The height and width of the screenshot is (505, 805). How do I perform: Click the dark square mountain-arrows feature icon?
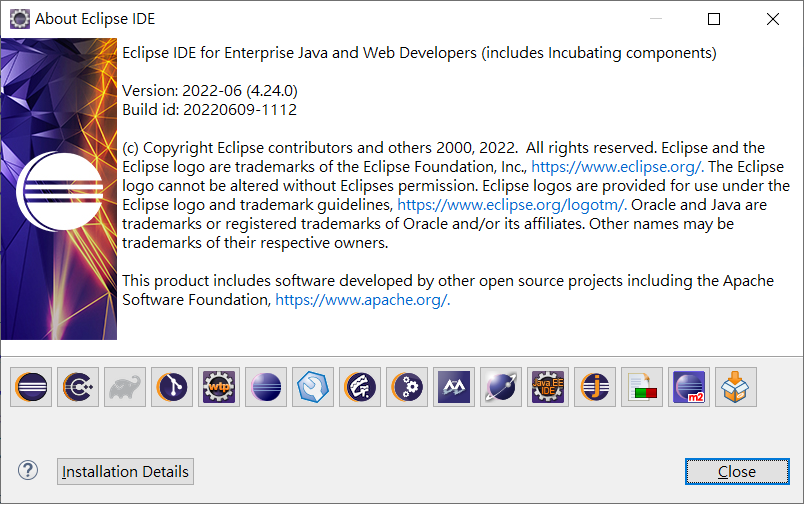click(454, 387)
